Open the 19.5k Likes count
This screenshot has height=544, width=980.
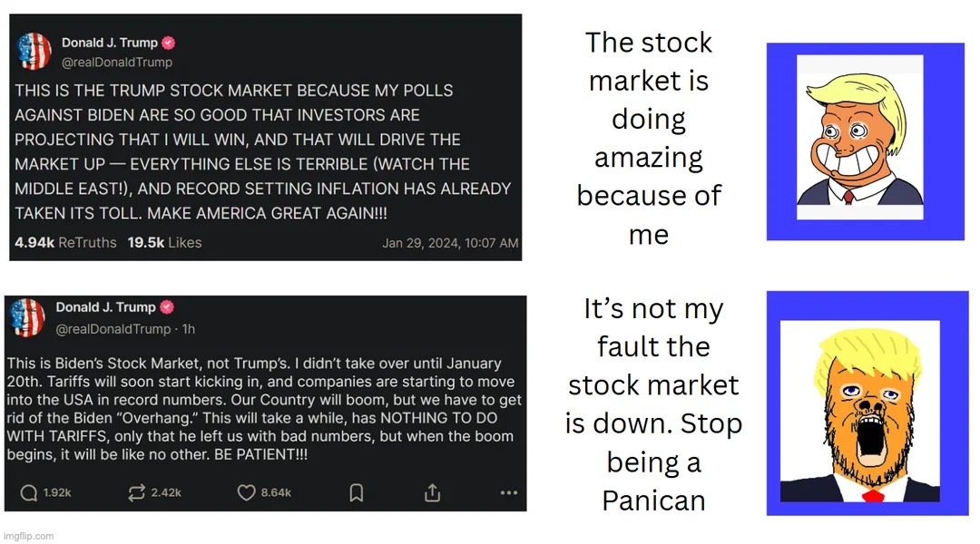click(x=164, y=242)
